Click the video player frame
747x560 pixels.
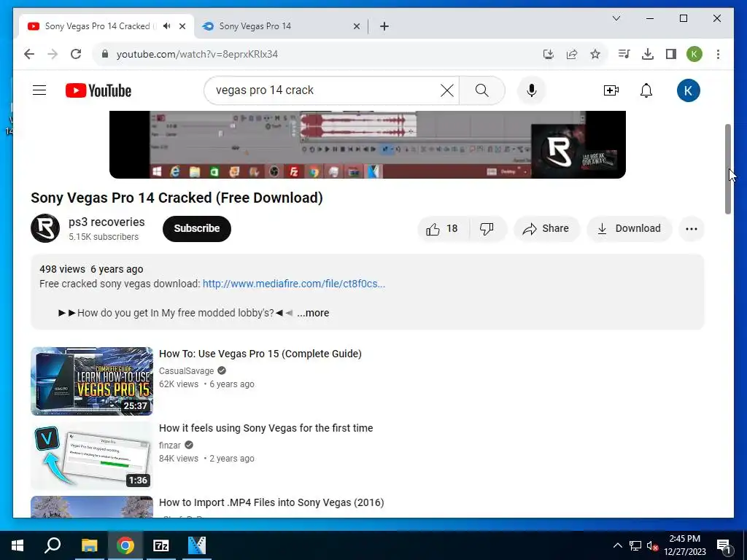click(368, 144)
